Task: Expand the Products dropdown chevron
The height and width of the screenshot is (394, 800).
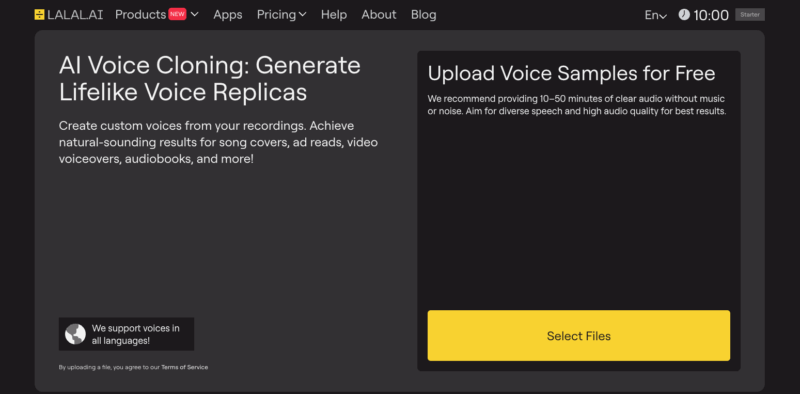Action: tap(194, 15)
